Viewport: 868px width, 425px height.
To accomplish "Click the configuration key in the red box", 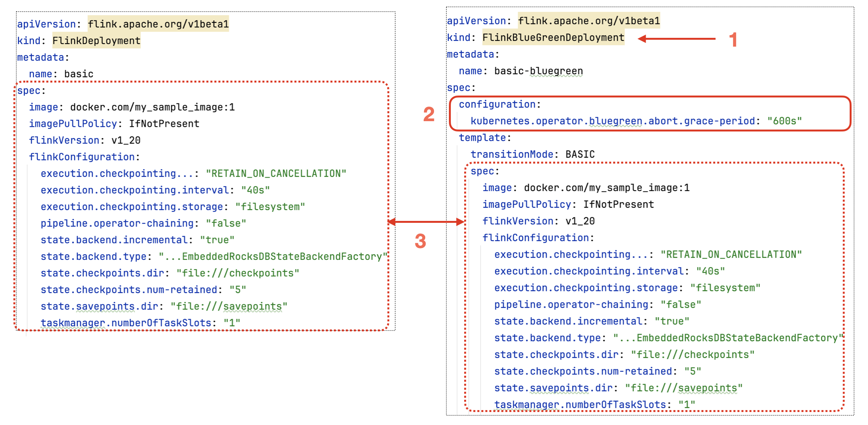I will [497, 104].
